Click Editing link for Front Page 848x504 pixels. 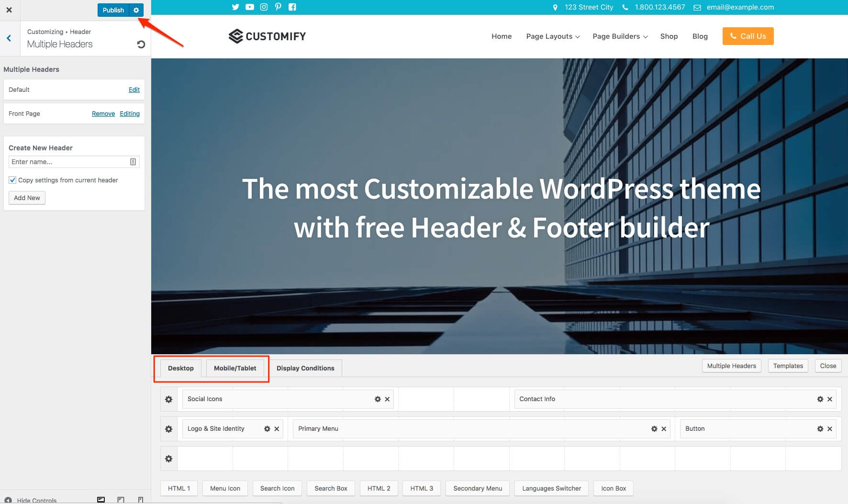[130, 113]
